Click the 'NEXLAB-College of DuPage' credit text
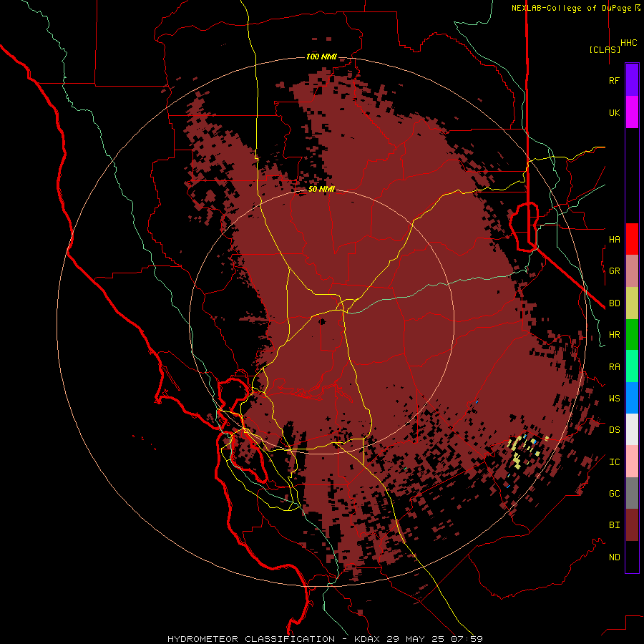 coord(571,8)
